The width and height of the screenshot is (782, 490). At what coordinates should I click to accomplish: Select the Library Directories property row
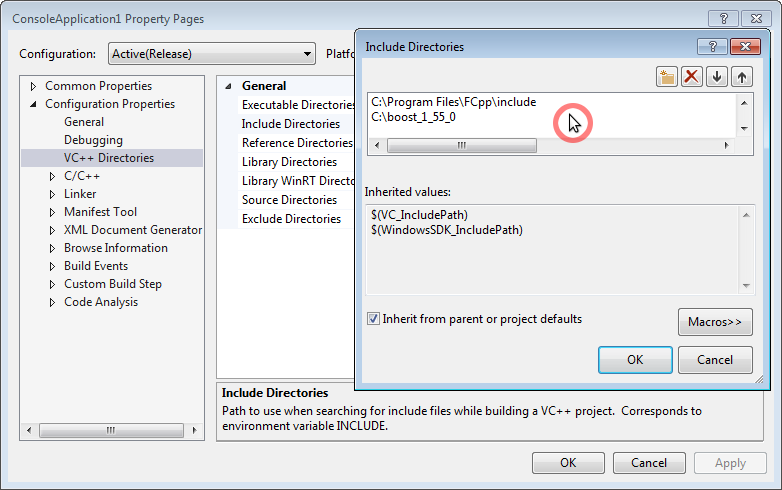coord(289,162)
